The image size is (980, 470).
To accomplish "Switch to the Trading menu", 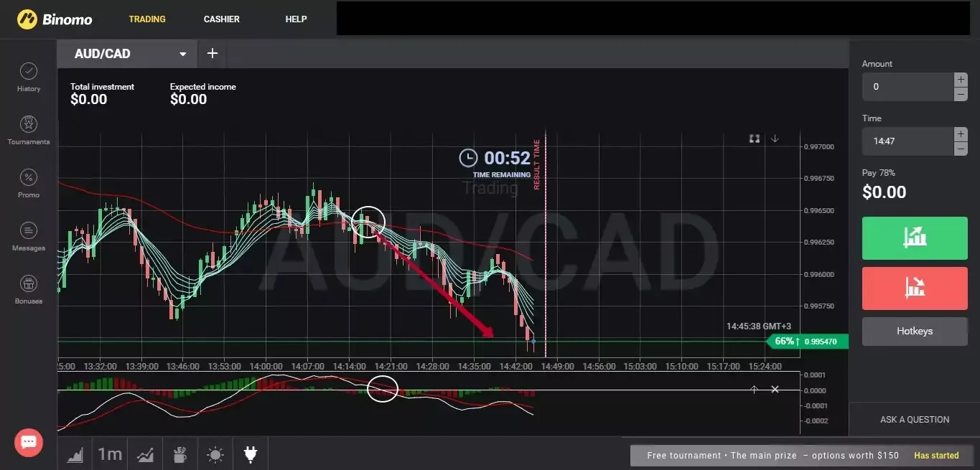I will pyautogui.click(x=147, y=19).
